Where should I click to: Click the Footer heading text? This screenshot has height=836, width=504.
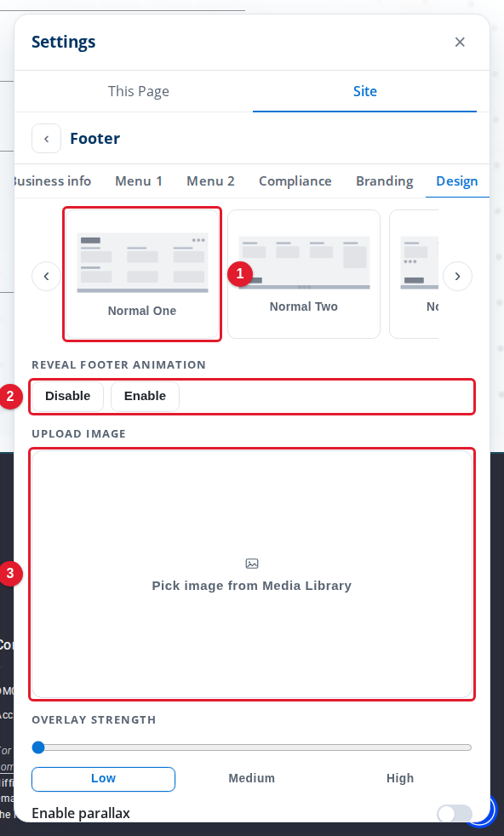pyautogui.click(x=95, y=139)
